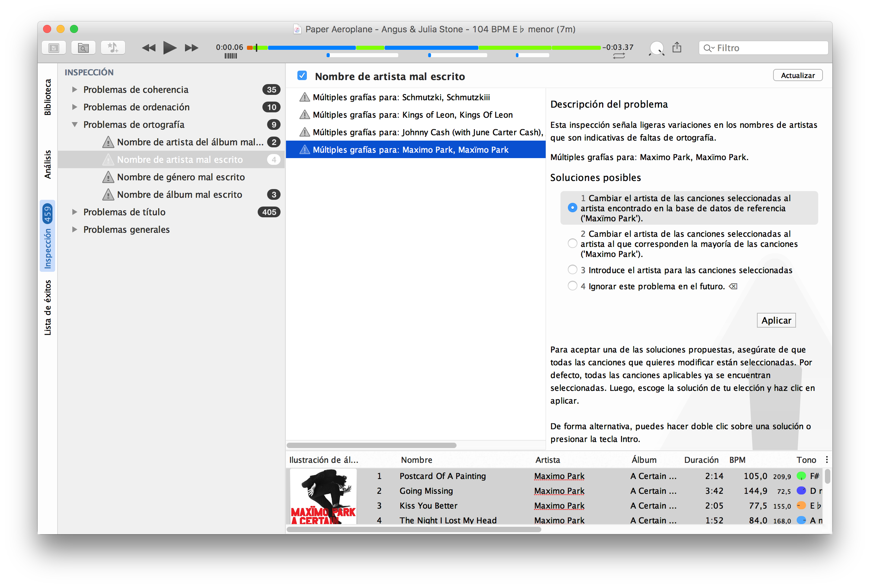Image resolution: width=870 pixels, height=588 pixels.
Task: Select 'Múltiples grafías para: Schmutzki, Schmutzkiii' row
Action: point(415,97)
